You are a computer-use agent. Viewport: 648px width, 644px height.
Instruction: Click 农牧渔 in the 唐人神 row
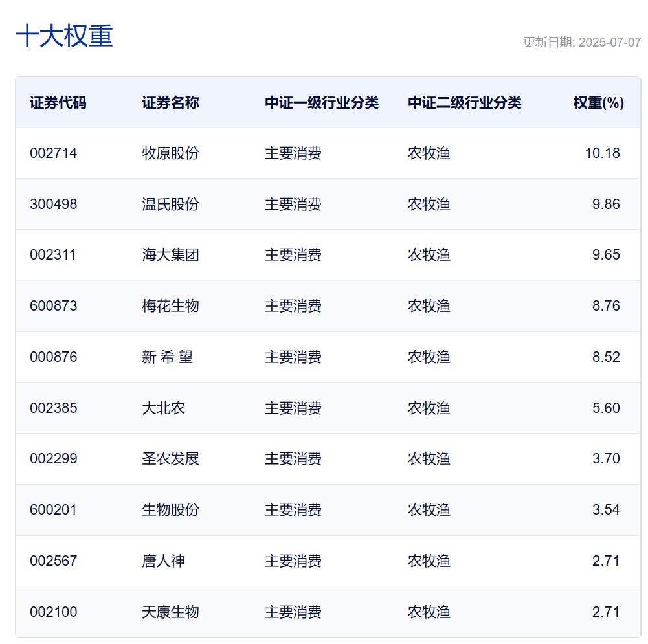(429, 561)
